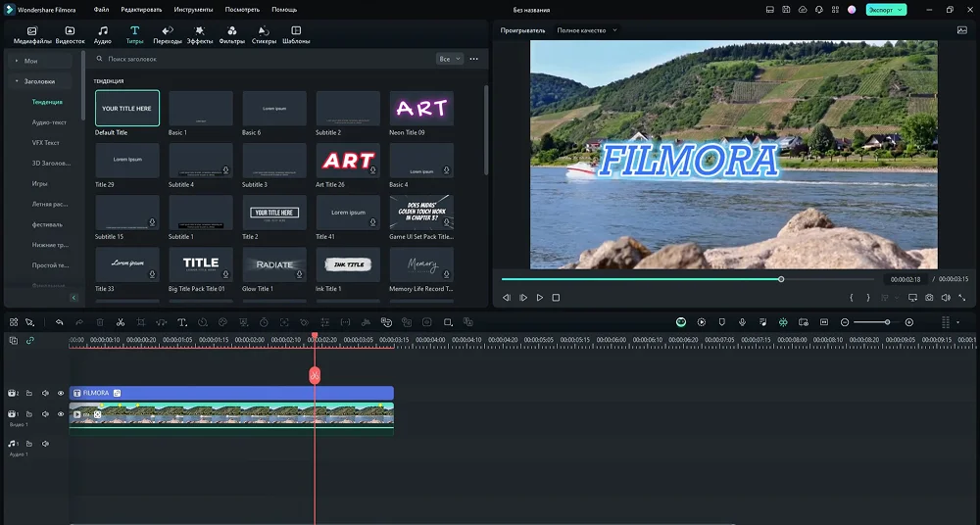Viewport: 980px width, 525px height.
Task: Open the track size dropdown arrow at timeline right
Action: 958,322
